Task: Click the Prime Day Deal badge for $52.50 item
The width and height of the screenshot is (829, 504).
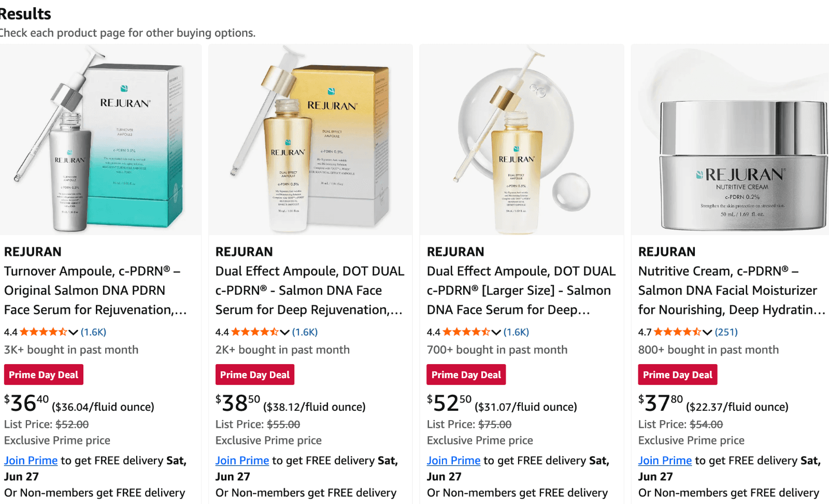Action: pyautogui.click(x=466, y=375)
